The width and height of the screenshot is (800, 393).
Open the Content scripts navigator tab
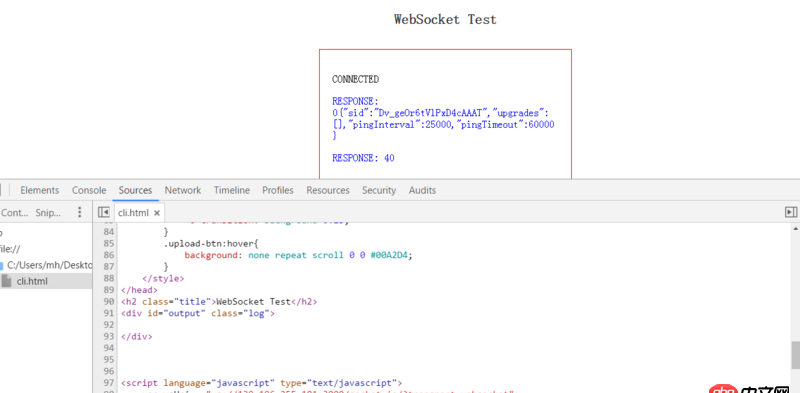[14, 213]
